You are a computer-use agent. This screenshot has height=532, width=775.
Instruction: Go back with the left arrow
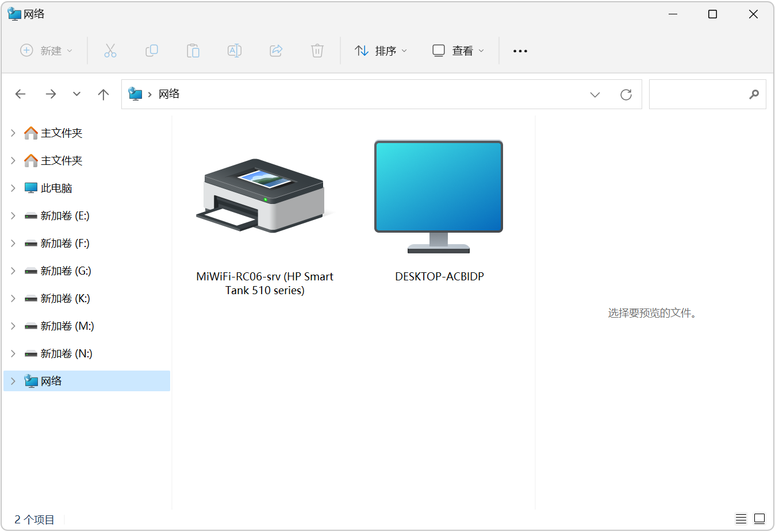(21, 94)
